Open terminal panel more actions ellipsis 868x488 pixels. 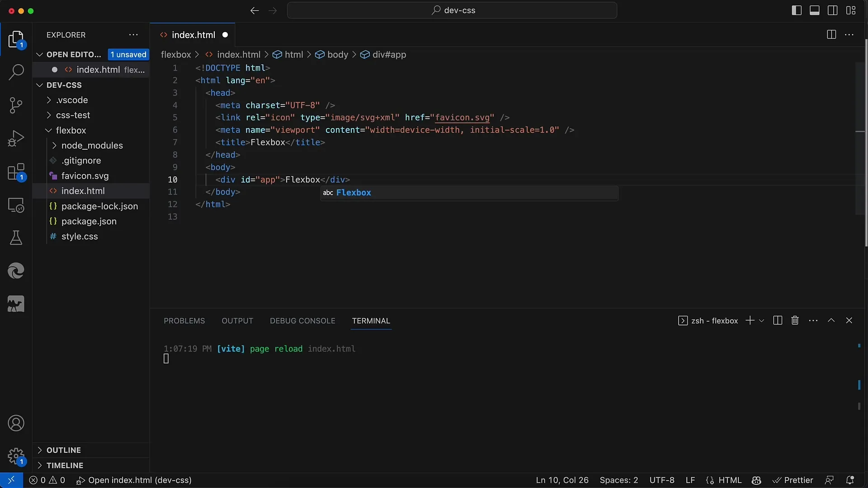(x=813, y=320)
